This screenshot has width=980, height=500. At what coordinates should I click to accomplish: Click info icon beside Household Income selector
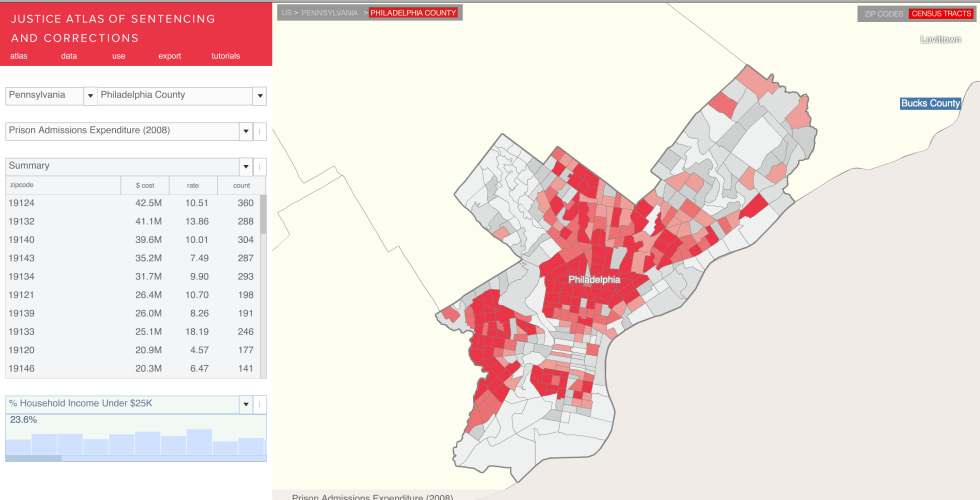[260, 404]
